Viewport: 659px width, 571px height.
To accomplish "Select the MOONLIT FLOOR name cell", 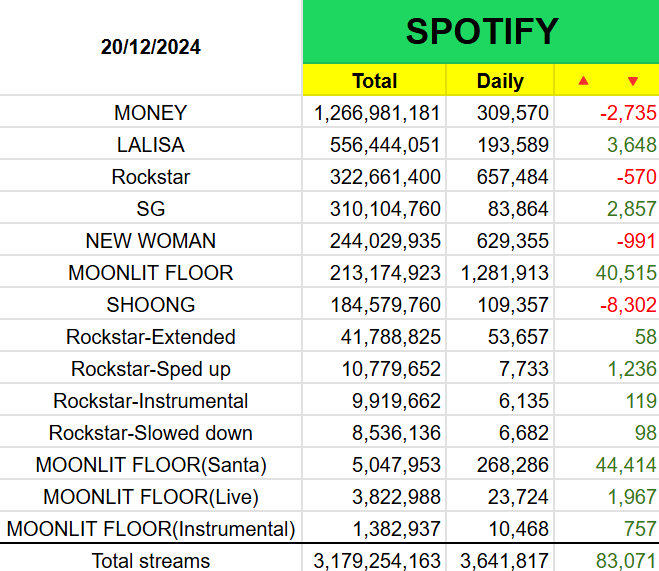I will point(150,273).
